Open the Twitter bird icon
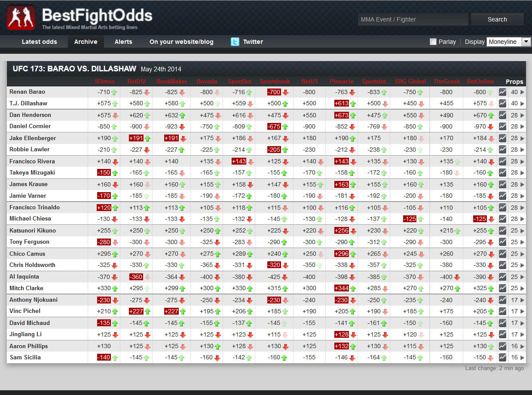The width and height of the screenshot is (532, 395). coord(235,42)
